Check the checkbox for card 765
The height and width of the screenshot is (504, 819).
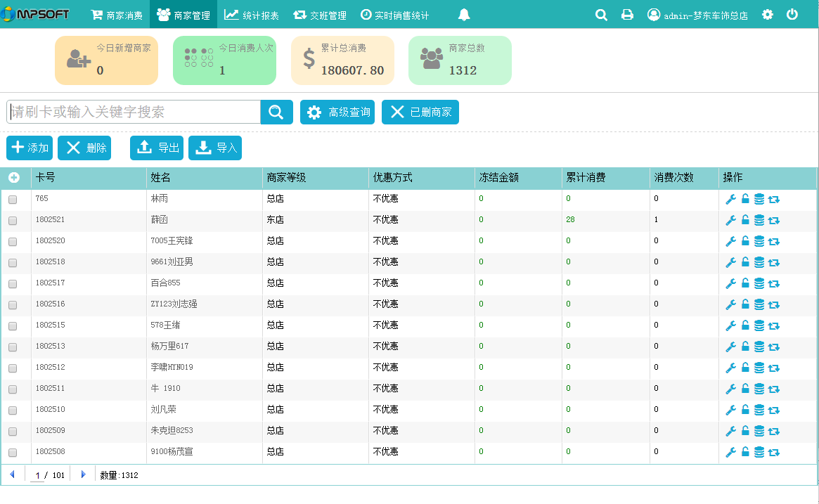pos(13,200)
